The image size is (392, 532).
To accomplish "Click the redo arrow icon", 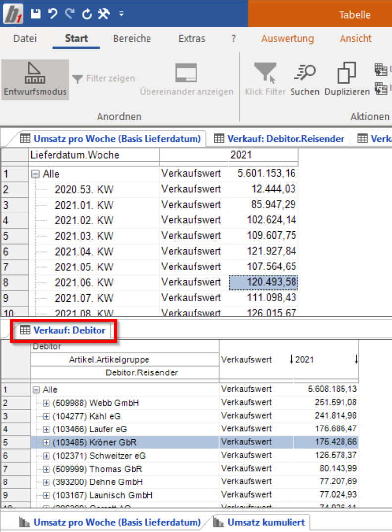I will (70, 13).
